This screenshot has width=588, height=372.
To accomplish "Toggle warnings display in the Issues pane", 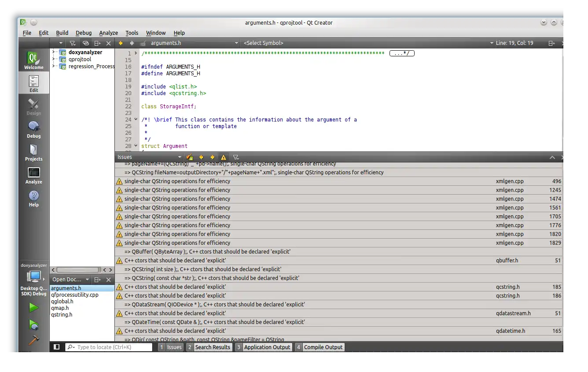I will pos(224,157).
